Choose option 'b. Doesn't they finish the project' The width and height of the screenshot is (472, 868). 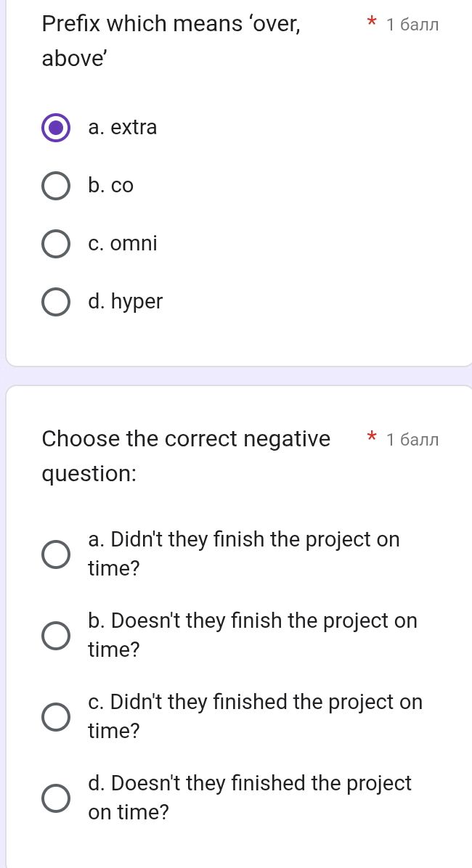point(56,635)
